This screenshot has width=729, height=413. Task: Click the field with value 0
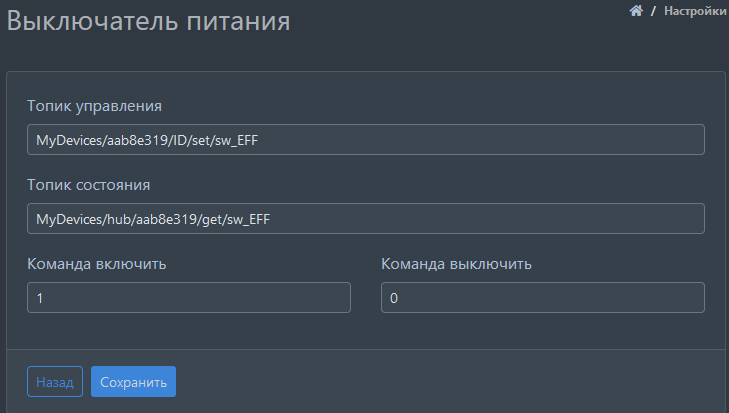[543, 298]
